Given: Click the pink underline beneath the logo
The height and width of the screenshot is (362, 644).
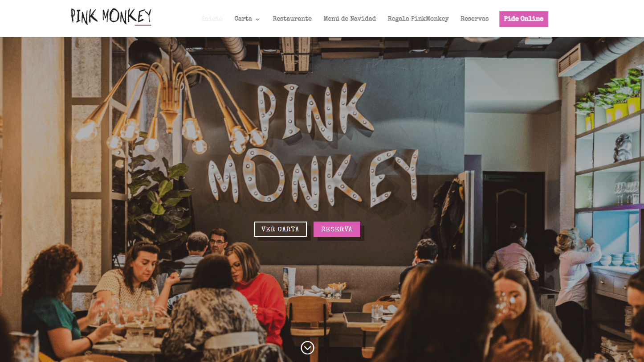Looking at the screenshot, I should [143, 25].
